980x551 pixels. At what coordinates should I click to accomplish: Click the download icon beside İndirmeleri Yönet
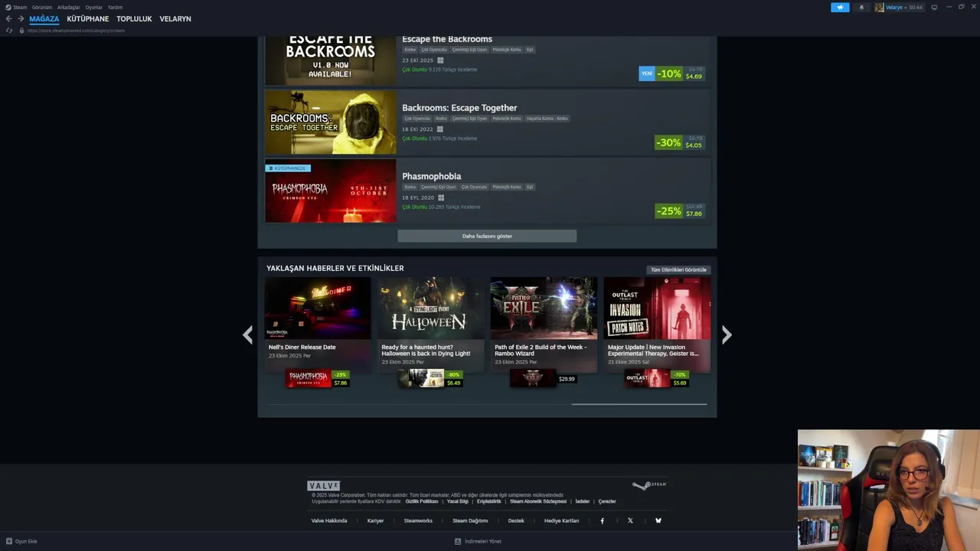[x=458, y=541]
